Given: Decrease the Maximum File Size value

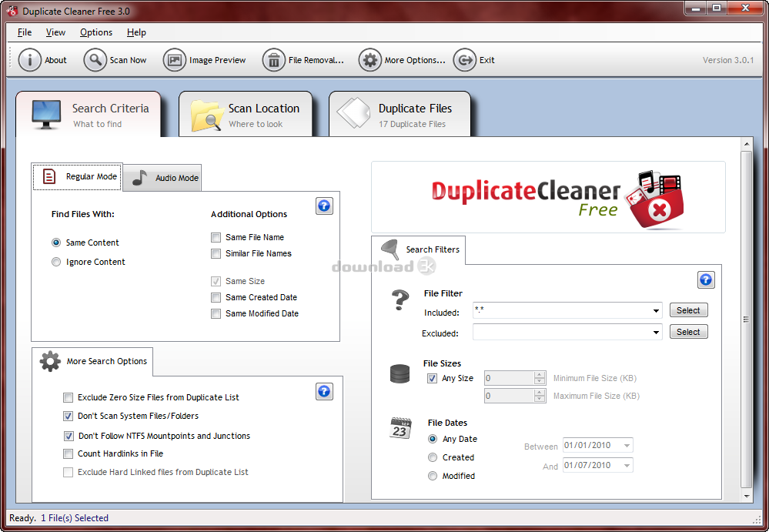Looking at the screenshot, I should point(540,399).
